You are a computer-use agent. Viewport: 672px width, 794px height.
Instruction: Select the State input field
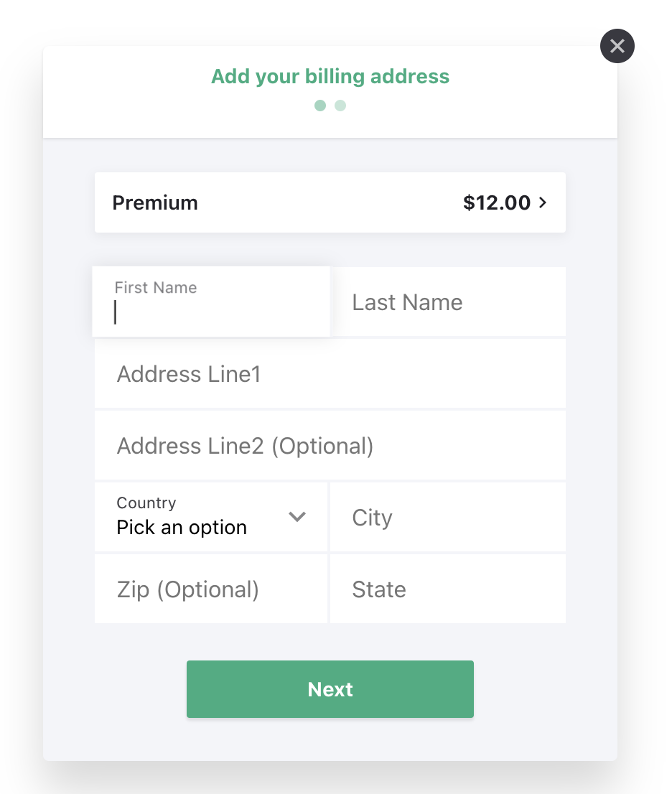(x=448, y=589)
